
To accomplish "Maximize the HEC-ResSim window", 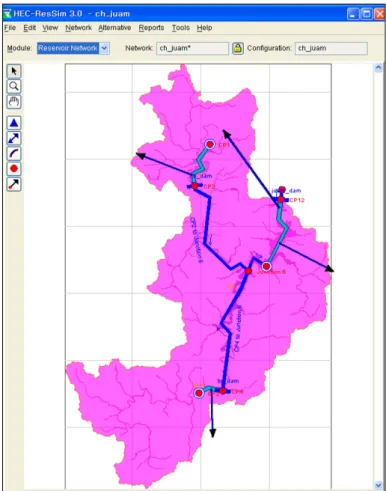I will point(366,14).
